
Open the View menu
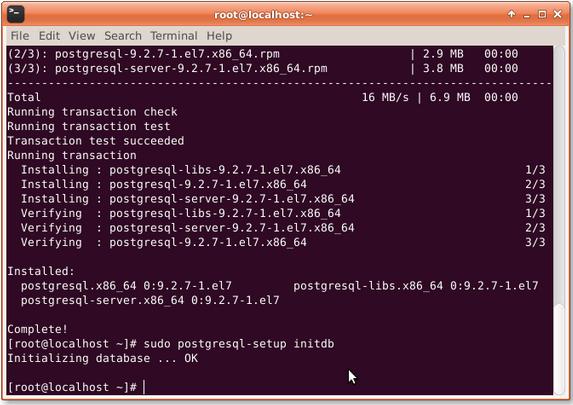click(x=82, y=36)
